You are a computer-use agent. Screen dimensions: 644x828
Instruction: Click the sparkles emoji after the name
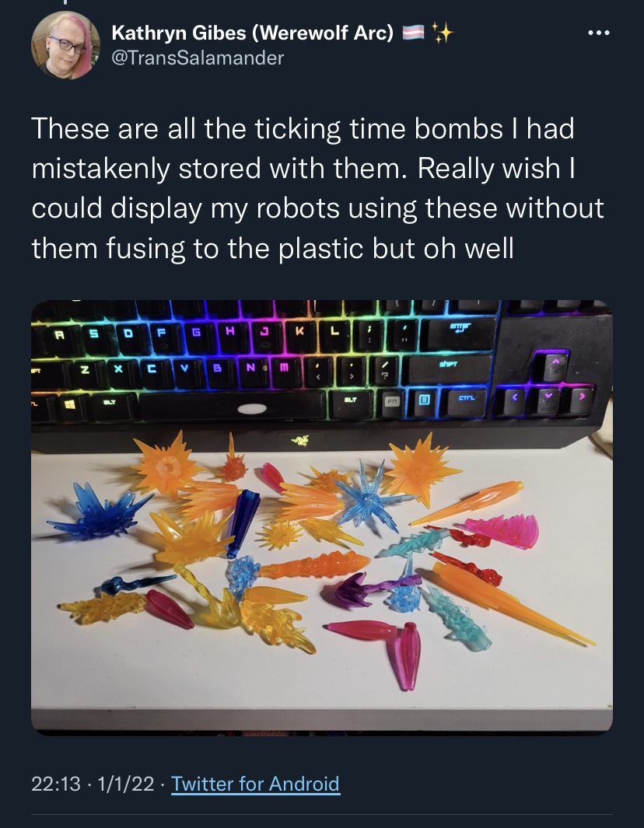click(x=443, y=33)
